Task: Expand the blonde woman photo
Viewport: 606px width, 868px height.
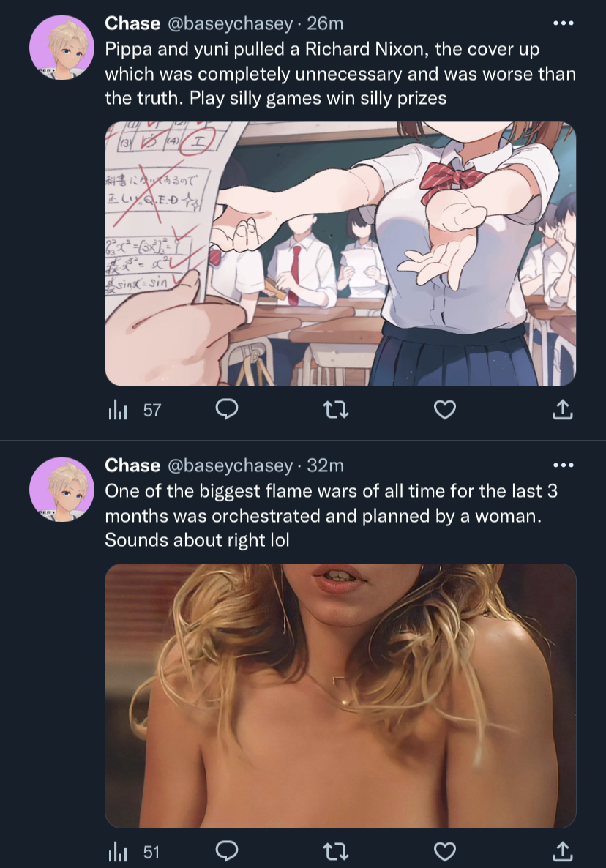Action: 340,696
